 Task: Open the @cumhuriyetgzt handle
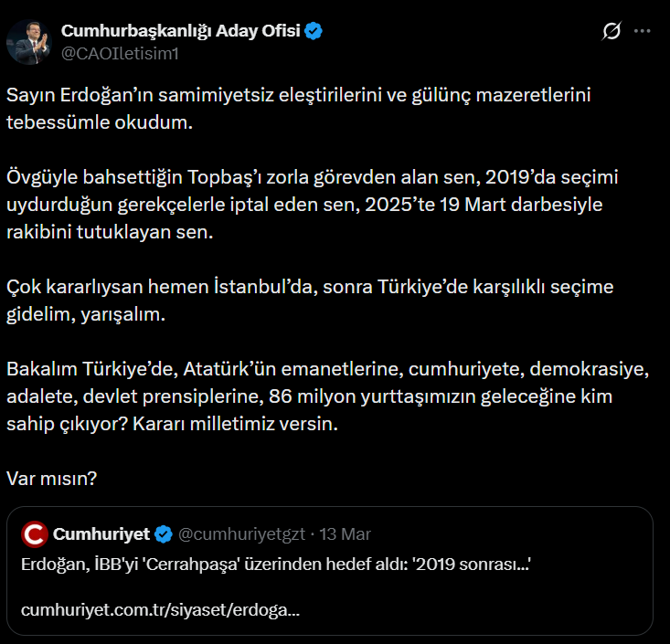point(241,533)
